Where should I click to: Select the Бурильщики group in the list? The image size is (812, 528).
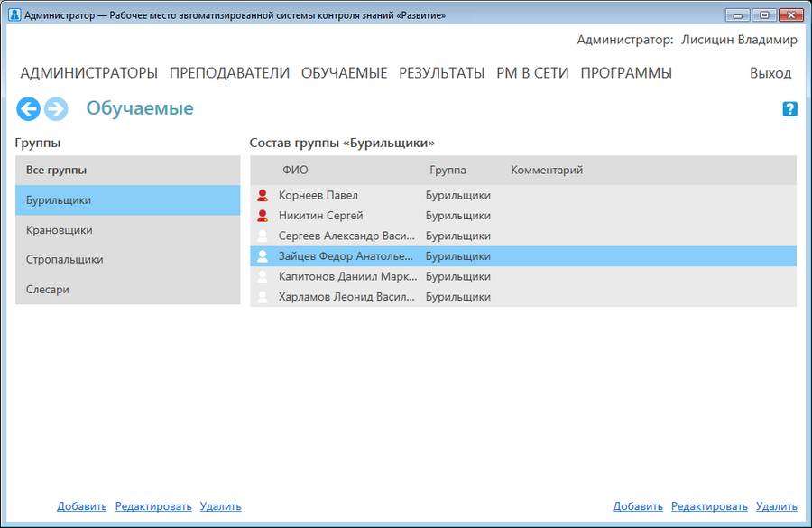pos(128,200)
